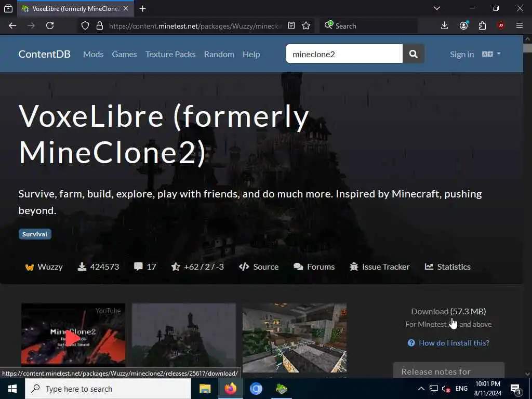Open File Explorer from the taskbar
The height and width of the screenshot is (399, 532).
[205, 389]
